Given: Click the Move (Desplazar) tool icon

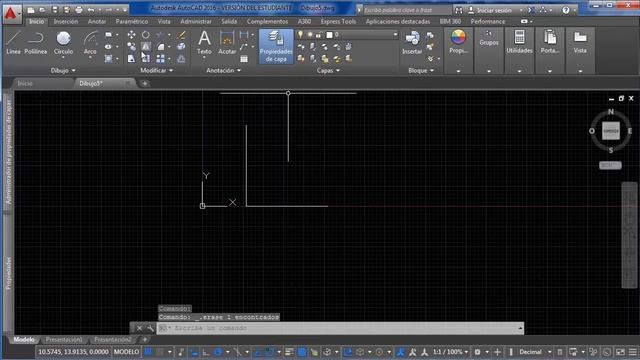Looking at the screenshot, I should 131,35.
